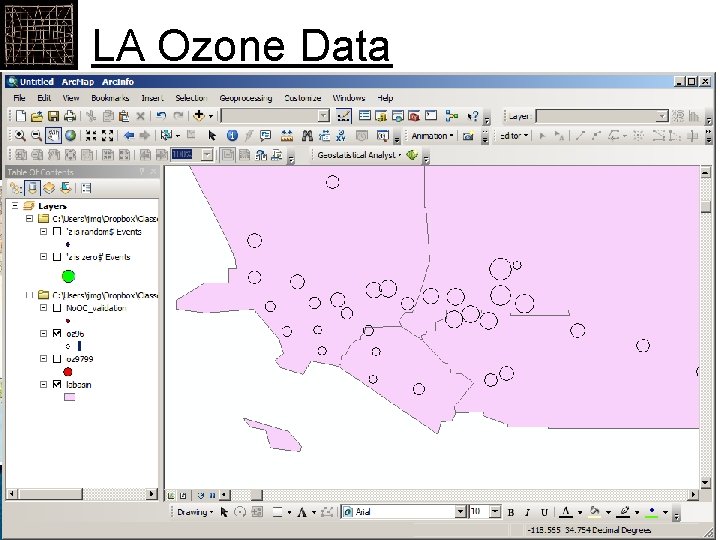Open the Animation menu button
This screenshot has width=720, height=540.
click(432, 136)
